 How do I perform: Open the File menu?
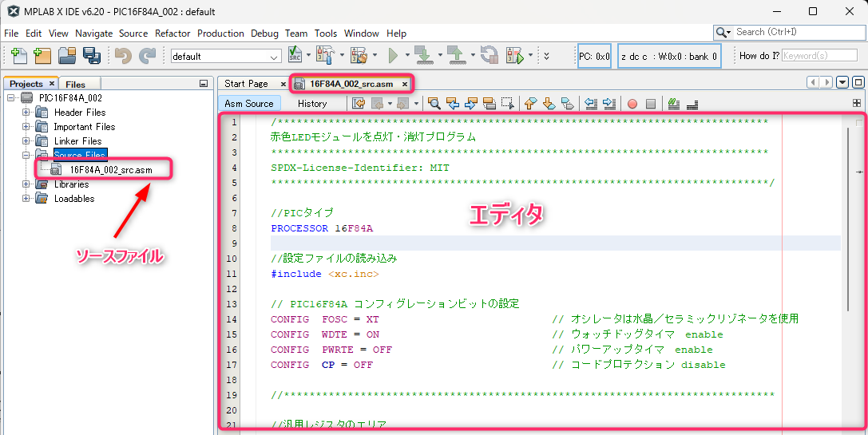[x=11, y=34]
